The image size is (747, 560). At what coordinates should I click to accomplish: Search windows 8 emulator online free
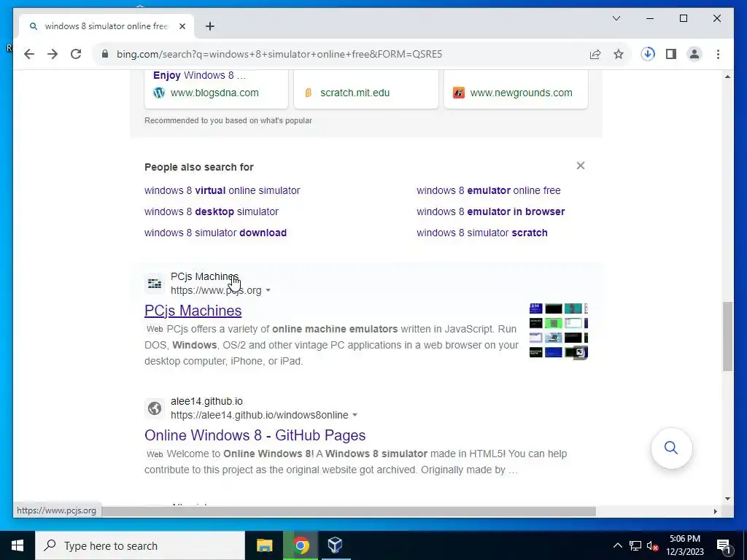pos(488,190)
